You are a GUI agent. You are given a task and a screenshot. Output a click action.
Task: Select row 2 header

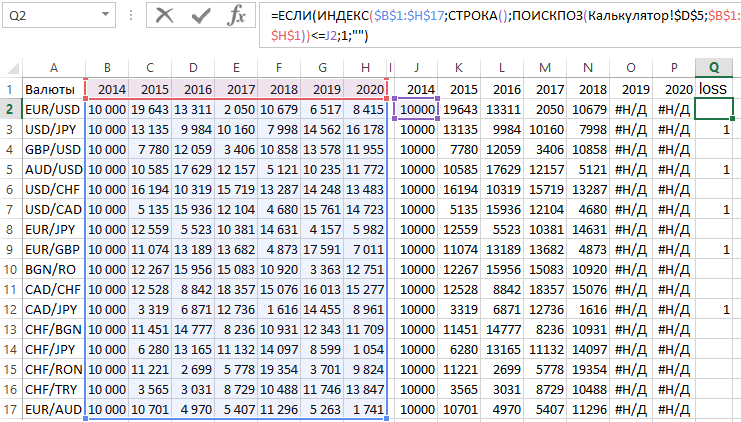(x=10, y=109)
